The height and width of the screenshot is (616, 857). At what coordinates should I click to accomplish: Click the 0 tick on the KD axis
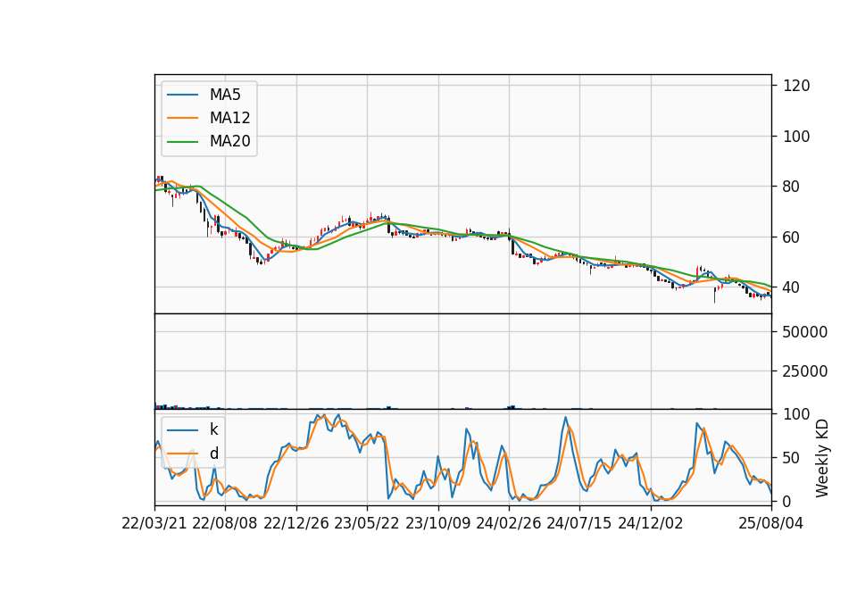pos(787,501)
